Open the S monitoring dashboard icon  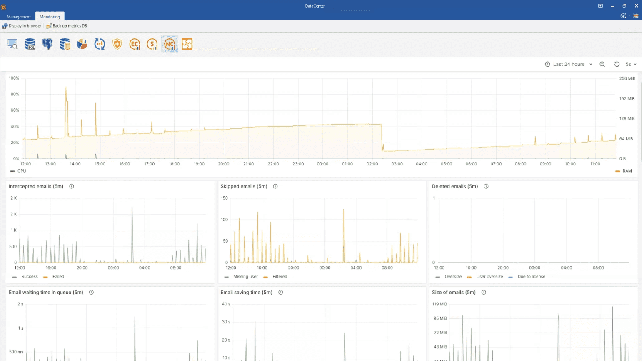(152, 44)
